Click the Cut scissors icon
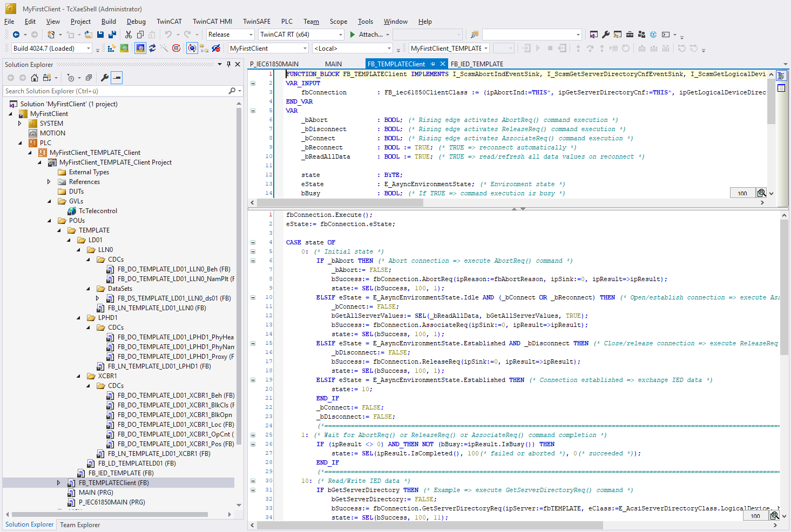791x532 pixels. click(x=129, y=35)
